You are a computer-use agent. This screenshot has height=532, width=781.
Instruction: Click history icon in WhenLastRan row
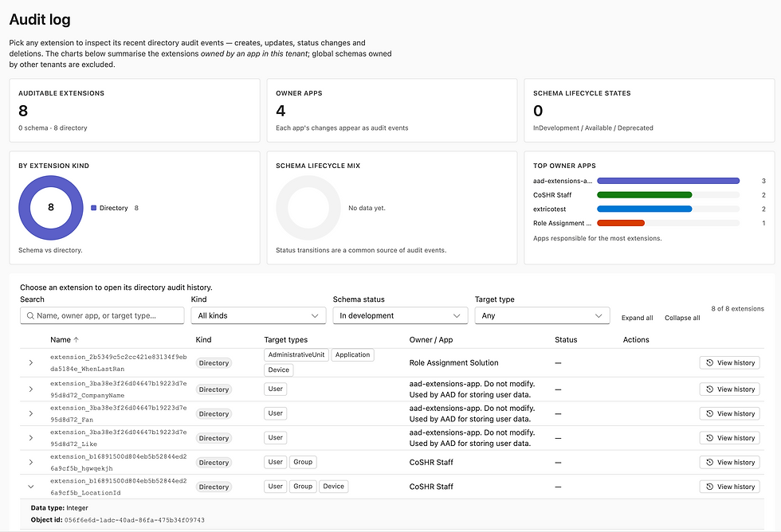coord(710,363)
